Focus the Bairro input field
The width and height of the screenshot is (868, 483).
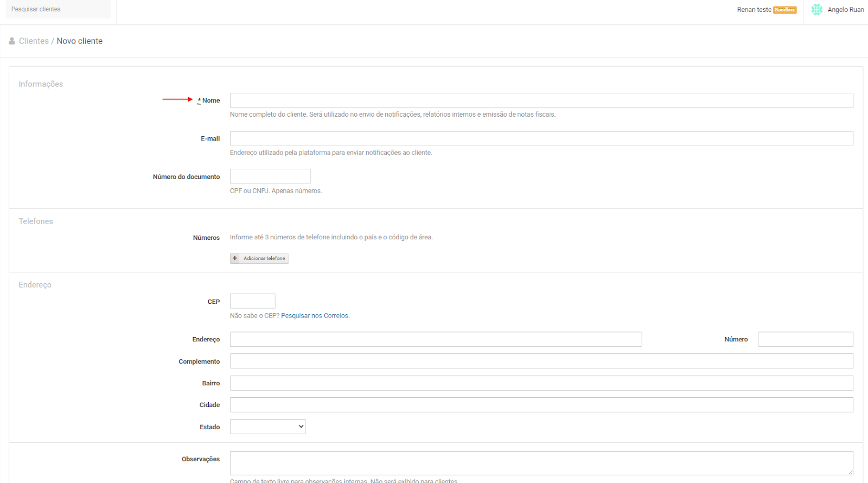(x=541, y=383)
